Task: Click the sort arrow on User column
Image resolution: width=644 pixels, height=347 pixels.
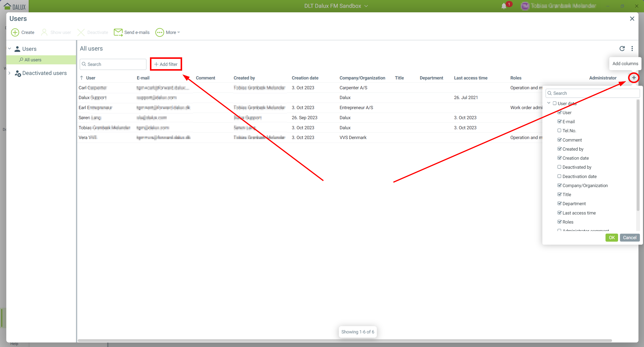Action: pyautogui.click(x=82, y=78)
